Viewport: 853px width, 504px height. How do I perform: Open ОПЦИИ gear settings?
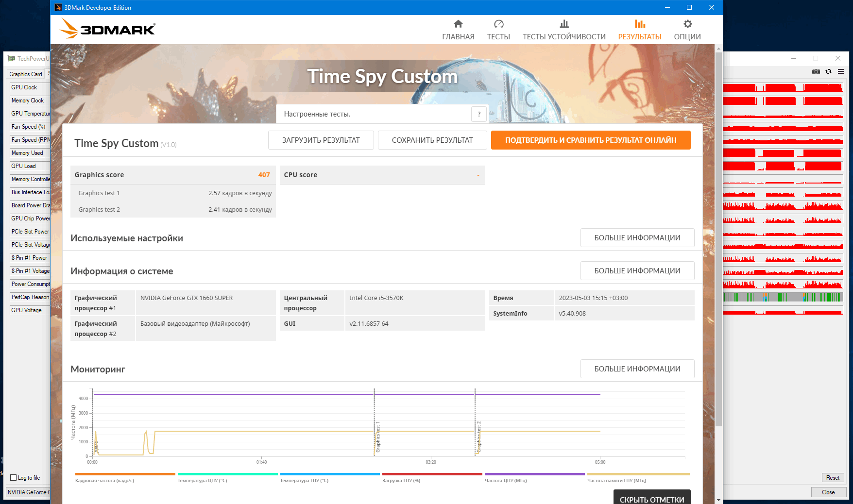click(687, 30)
